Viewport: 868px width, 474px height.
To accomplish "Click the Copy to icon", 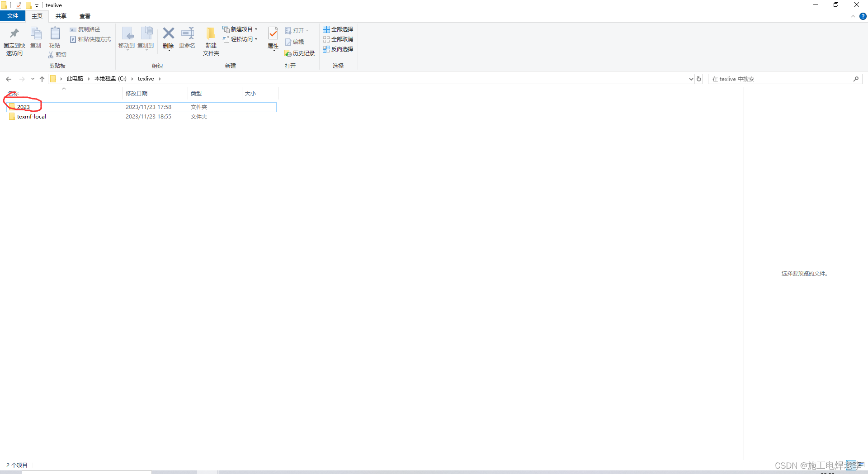I will click(146, 33).
